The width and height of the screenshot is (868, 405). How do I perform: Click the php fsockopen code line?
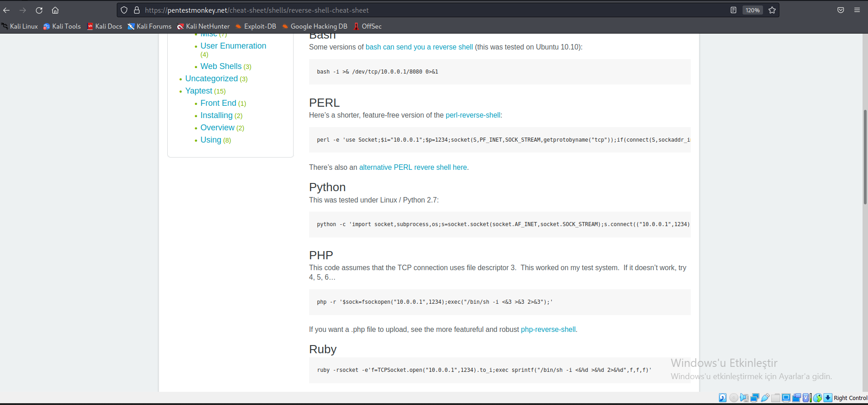click(x=435, y=302)
